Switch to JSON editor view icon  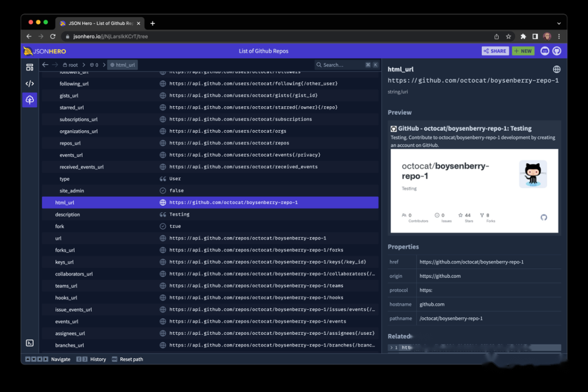29,84
